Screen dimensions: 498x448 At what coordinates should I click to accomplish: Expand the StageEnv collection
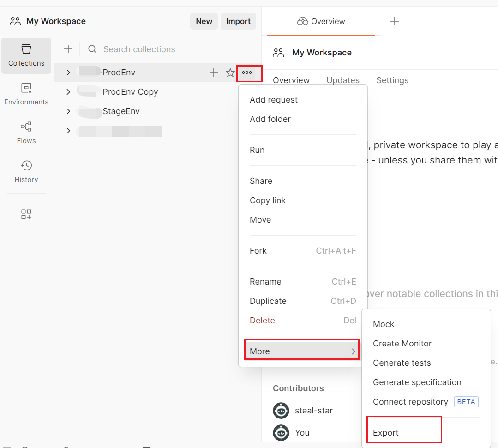coord(68,111)
